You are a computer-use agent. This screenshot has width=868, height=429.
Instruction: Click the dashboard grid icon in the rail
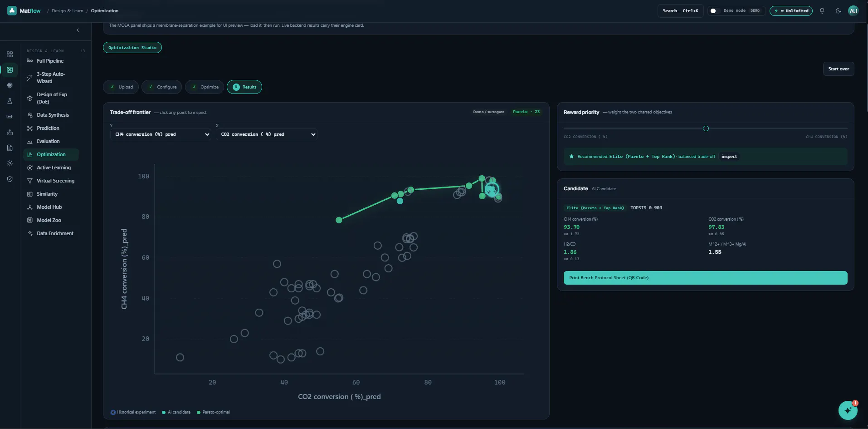pyautogui.click(x=10, y=54)
